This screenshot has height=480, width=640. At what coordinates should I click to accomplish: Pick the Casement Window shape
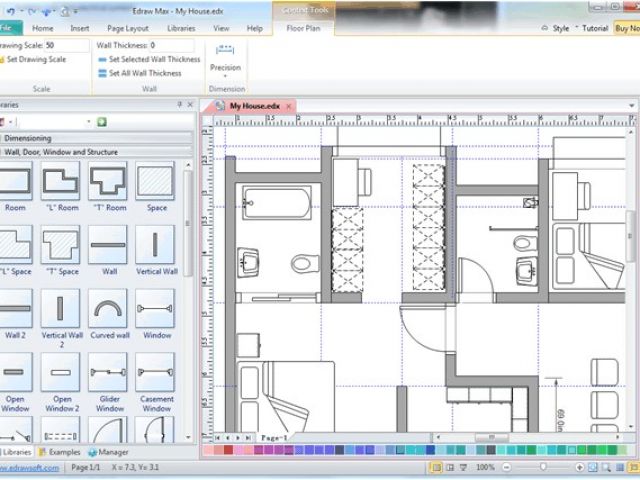[156, 377]
